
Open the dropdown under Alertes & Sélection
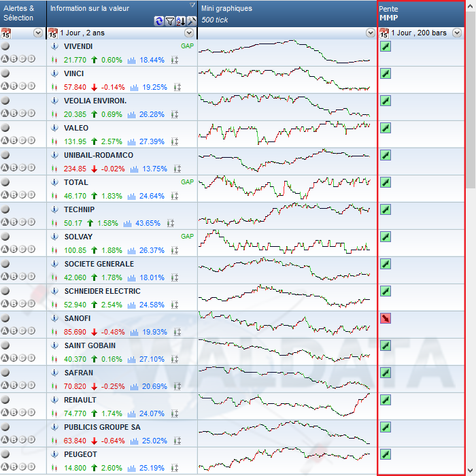pos(38,33)
